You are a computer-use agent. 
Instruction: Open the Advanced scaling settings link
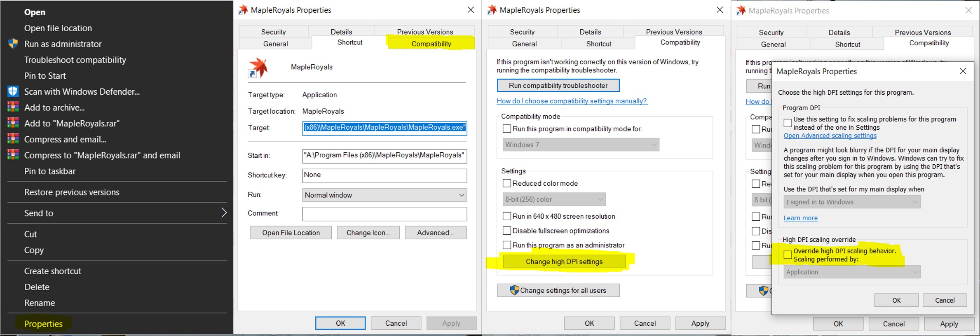point(830,136)
